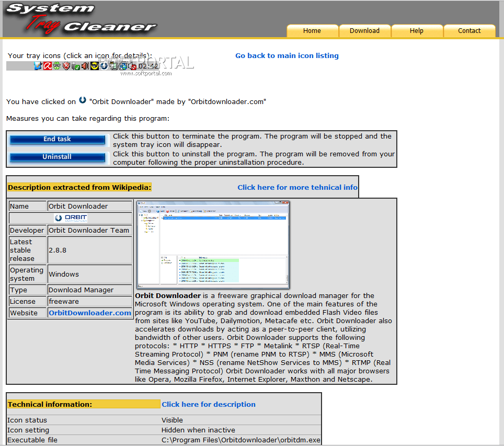This screenshot has width=504, height=446.
Task: Click the red shield with X tray icon
Action: pyautogui.click(x=66, y=66)
